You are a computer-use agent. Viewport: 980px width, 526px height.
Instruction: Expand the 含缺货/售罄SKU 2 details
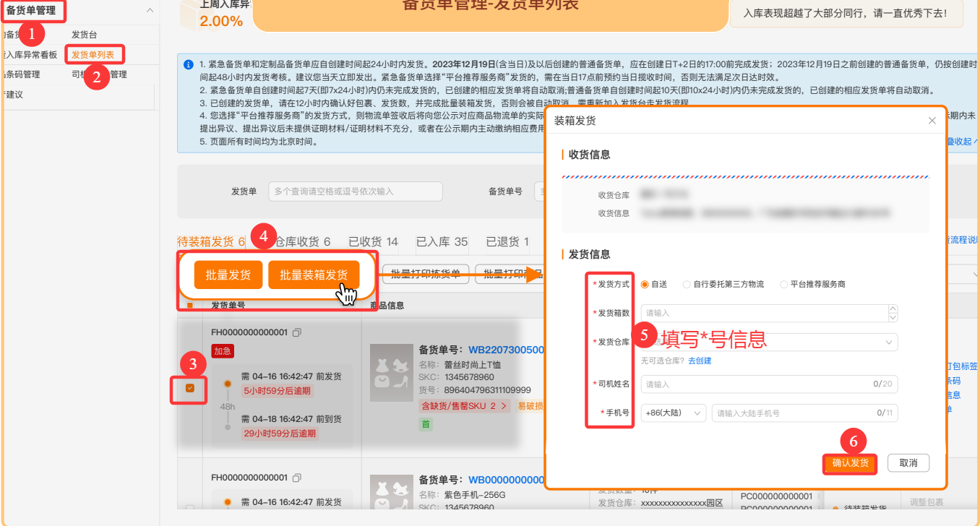pyautogui.click(x=466, y=406)
